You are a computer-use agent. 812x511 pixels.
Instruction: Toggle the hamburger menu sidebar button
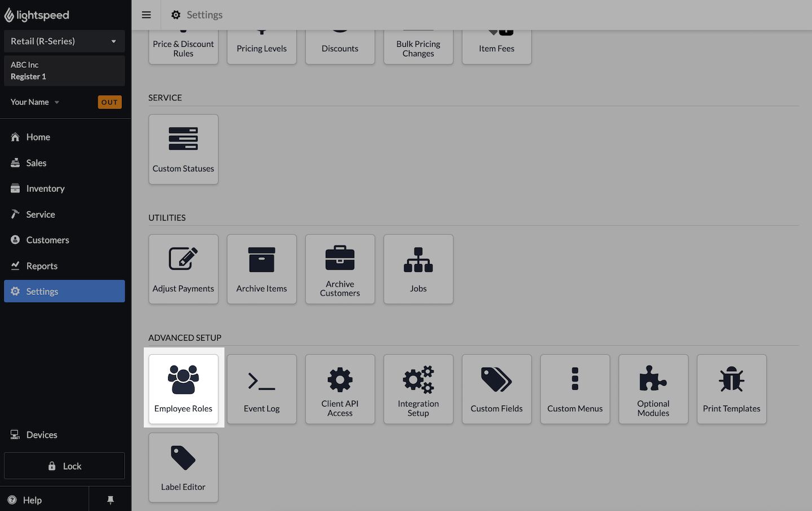click(146, 15)
